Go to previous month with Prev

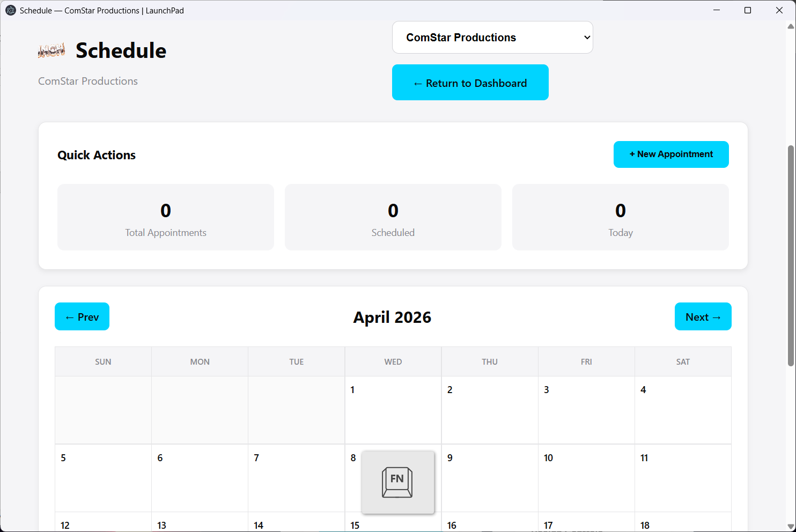[82, 317]
